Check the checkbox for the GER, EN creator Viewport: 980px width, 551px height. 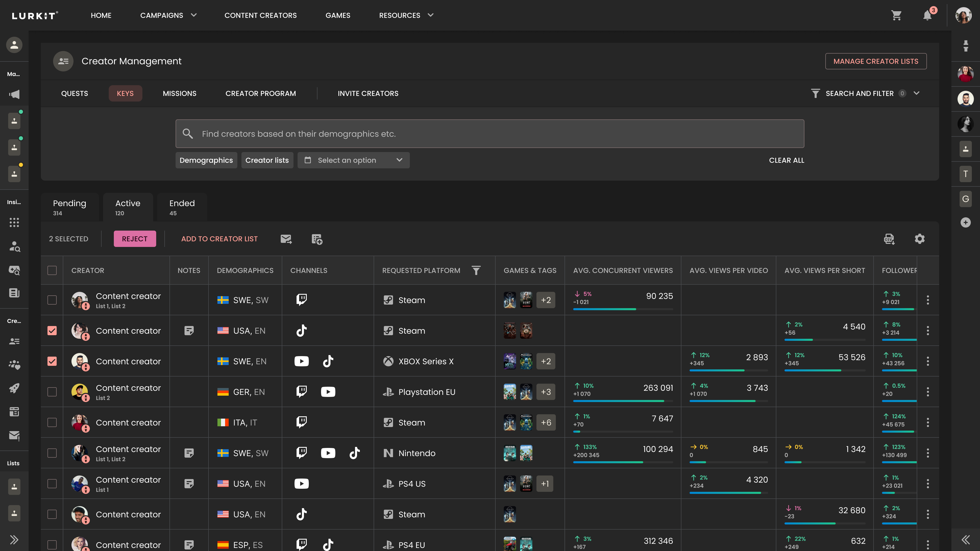tap(52, 392)
